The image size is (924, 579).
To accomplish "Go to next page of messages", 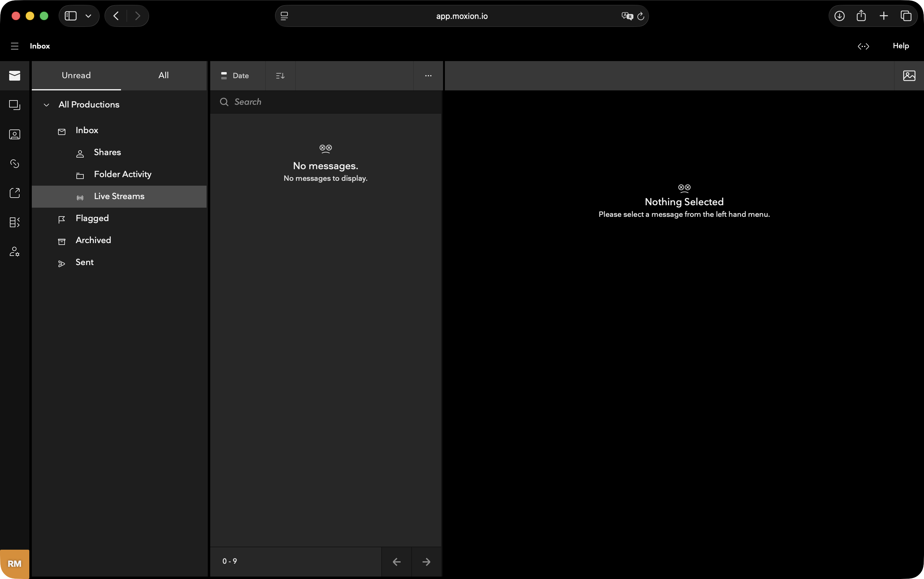I will 426,561.
